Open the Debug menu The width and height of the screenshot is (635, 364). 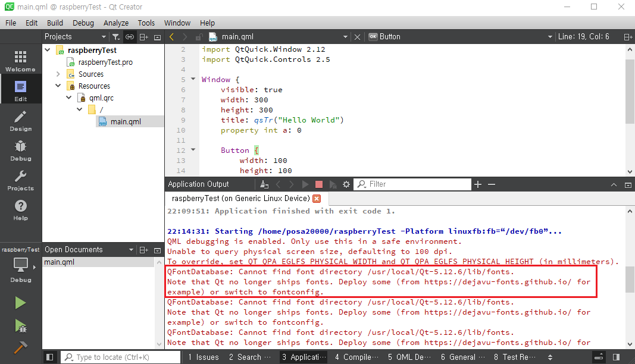pyautogui.click(x=83, y=23)
